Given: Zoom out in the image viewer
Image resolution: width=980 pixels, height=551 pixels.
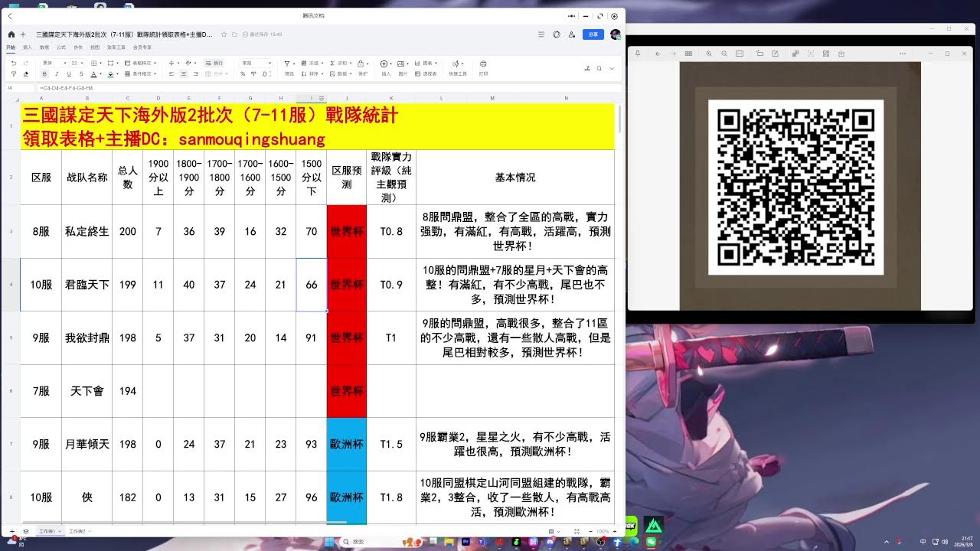Looking at the screenshot, I should click(x=724, y=54).
